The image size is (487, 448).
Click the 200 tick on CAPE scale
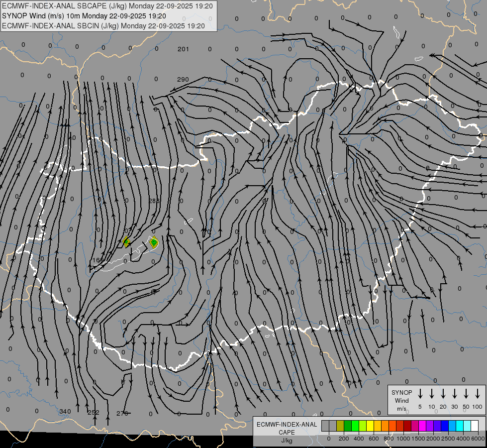344,439
